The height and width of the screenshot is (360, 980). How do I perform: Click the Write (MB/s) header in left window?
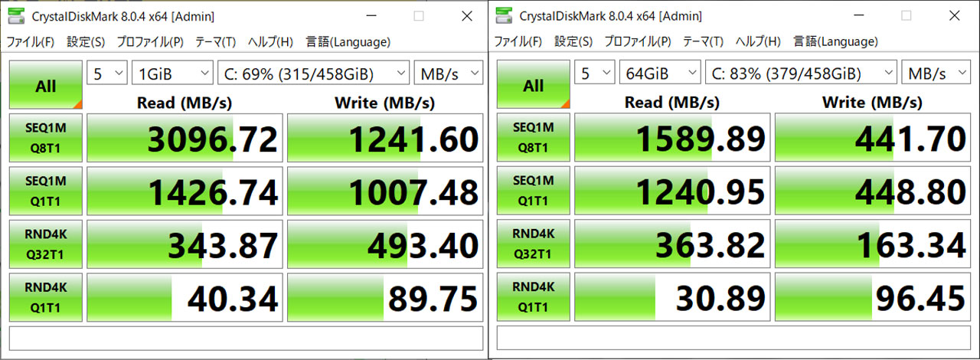(x=385, y=102)
